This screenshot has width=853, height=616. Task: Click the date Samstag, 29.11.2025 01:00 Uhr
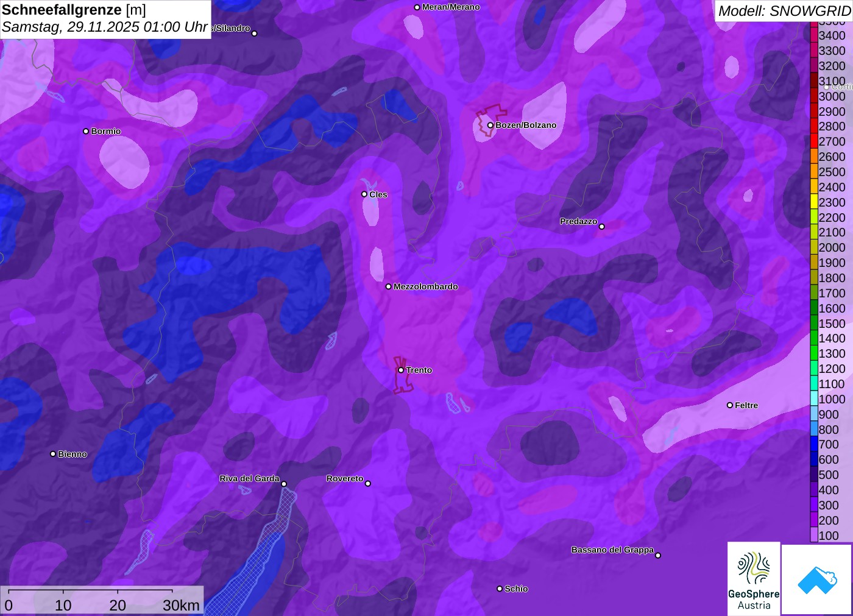[105, 27]
